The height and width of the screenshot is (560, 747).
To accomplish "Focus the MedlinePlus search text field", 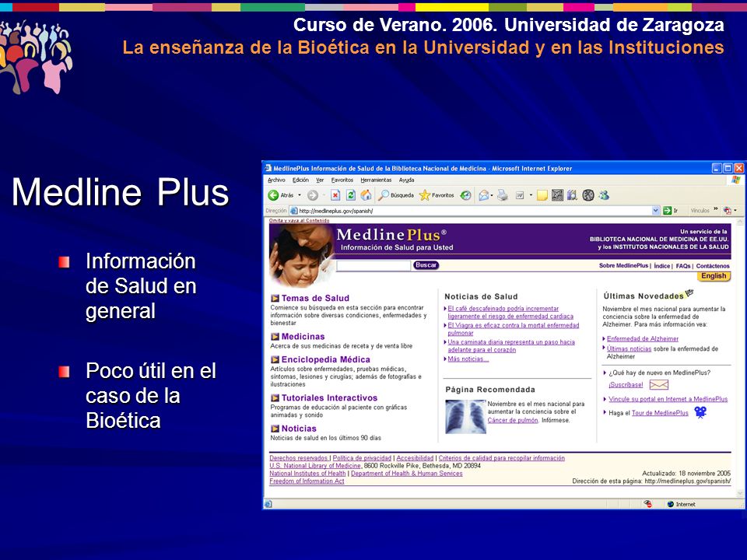I will [373, 266].
